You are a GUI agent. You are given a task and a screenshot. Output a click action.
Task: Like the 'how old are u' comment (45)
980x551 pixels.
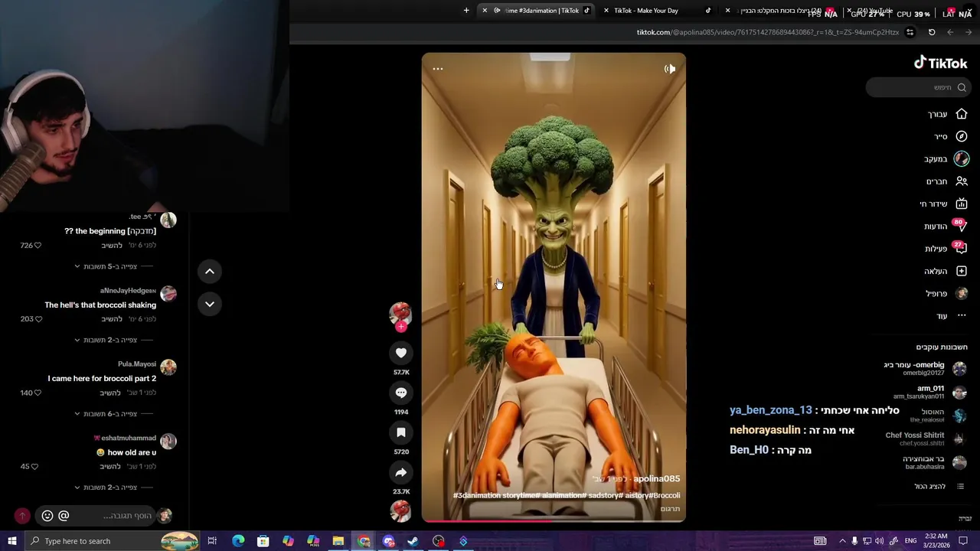pos(34,467)
